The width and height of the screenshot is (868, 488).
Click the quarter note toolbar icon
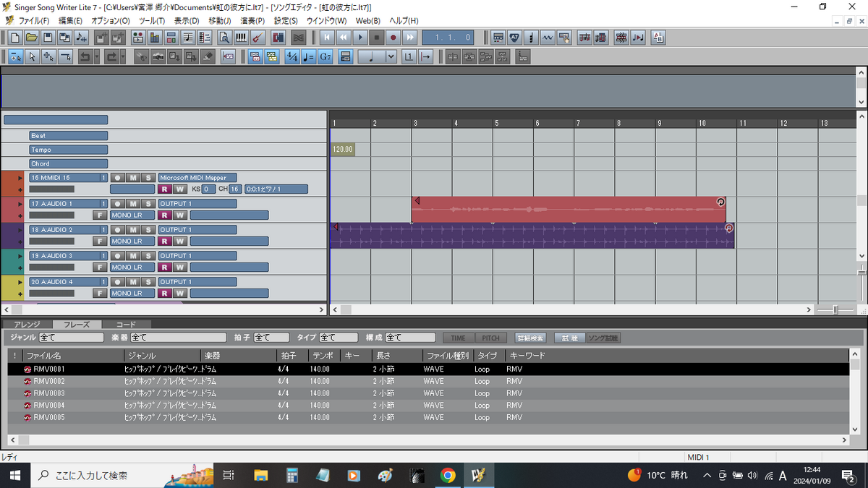point(531,37)
